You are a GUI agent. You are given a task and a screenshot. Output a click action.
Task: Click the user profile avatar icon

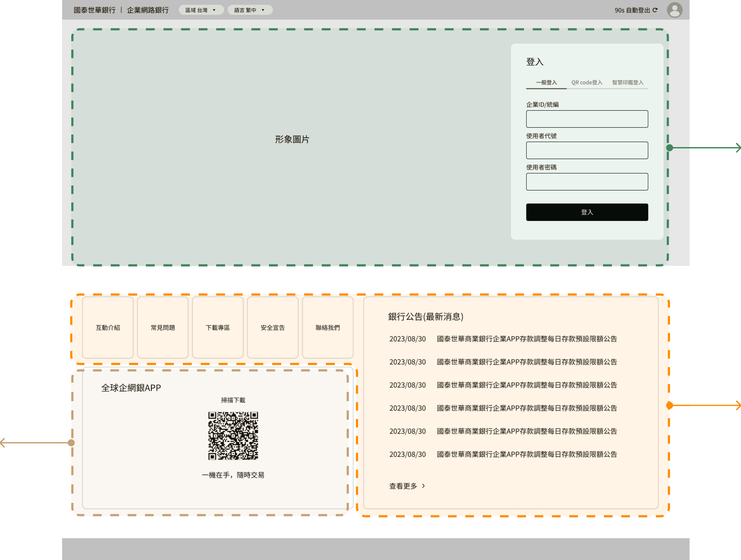click(674, 10)
